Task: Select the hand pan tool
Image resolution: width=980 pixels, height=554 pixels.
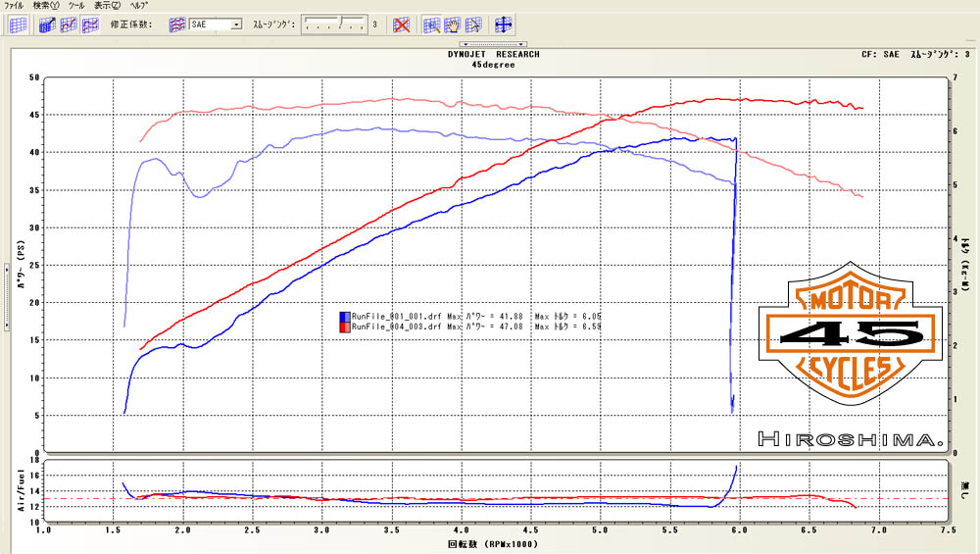Action: pos(453,25)
